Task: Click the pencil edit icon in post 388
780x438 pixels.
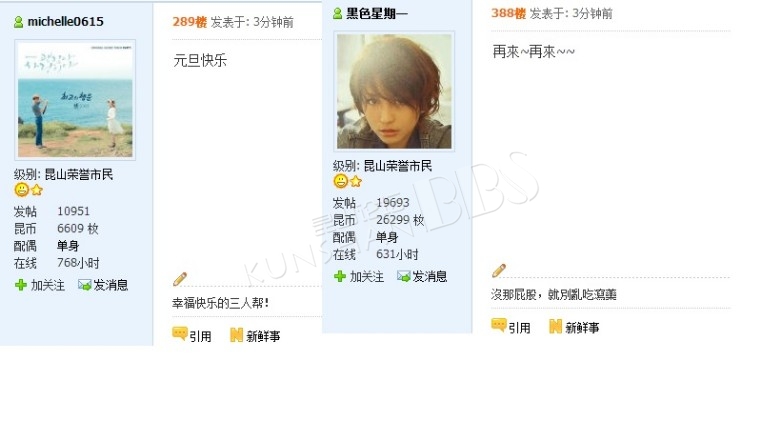Action: (498, 270)
